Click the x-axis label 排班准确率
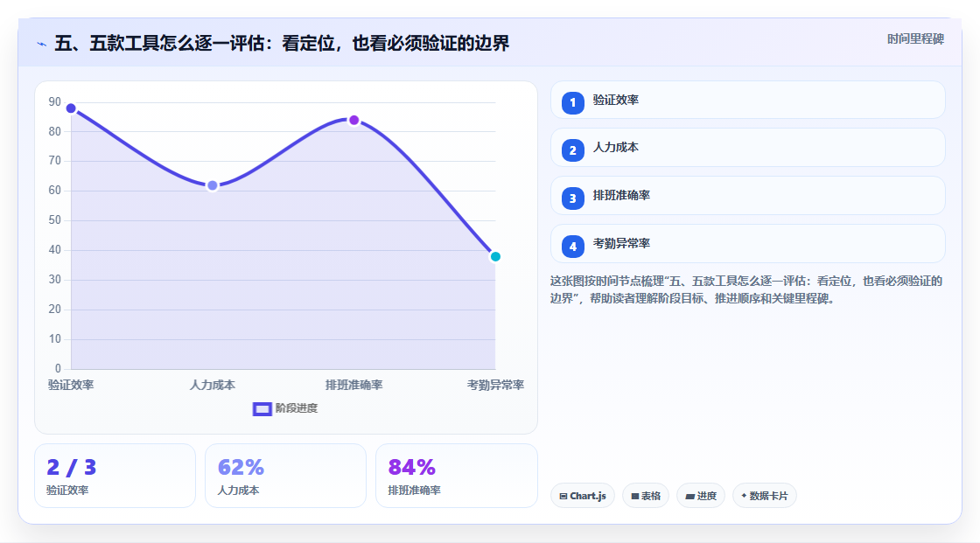 [353, 385]
